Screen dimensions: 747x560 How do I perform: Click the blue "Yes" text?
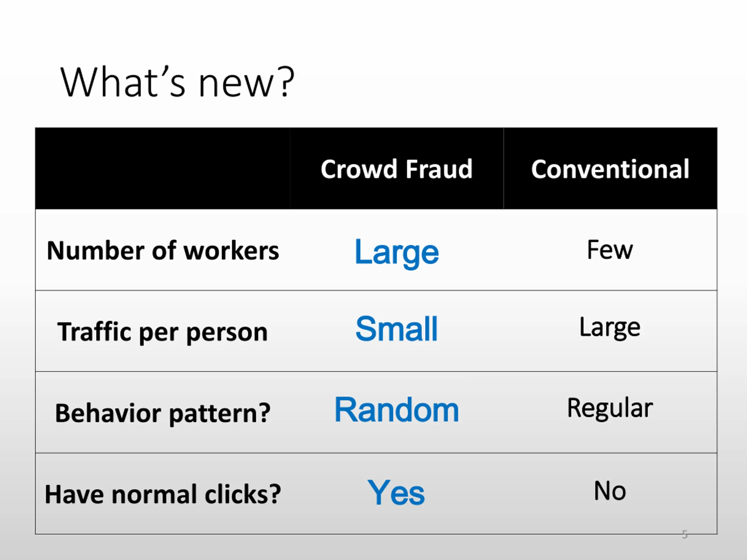click(x=396, y=493)
